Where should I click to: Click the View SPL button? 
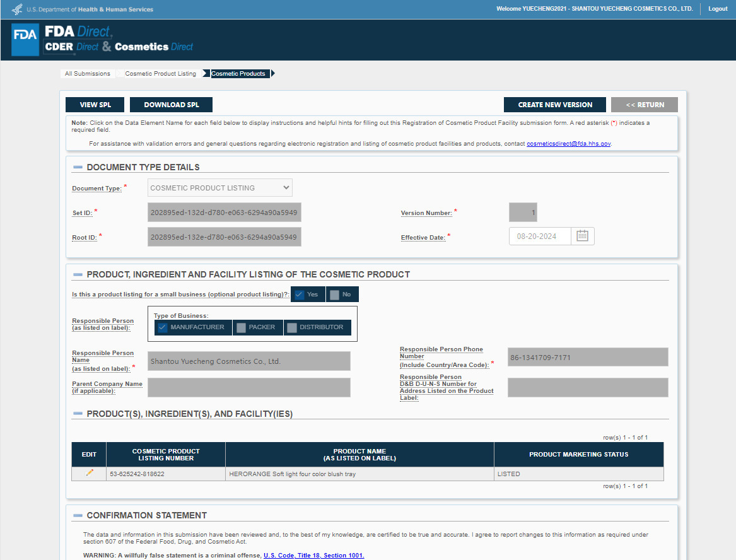(x=95, y=105)
